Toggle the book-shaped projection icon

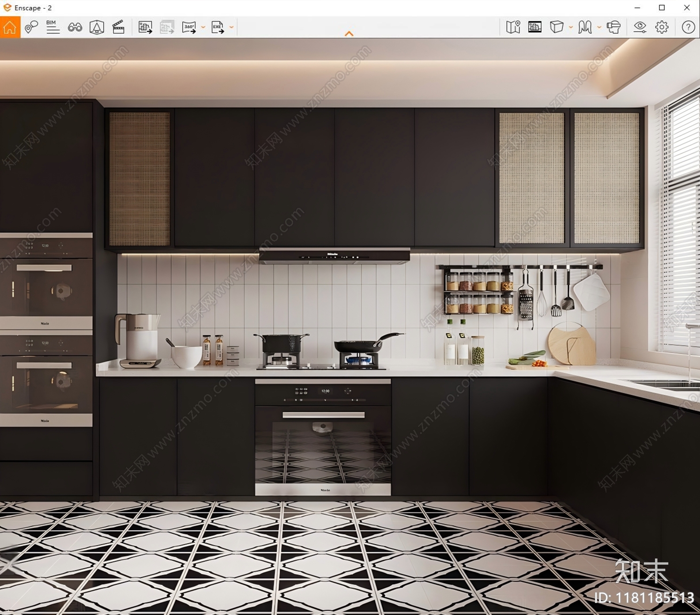[585, 27]
